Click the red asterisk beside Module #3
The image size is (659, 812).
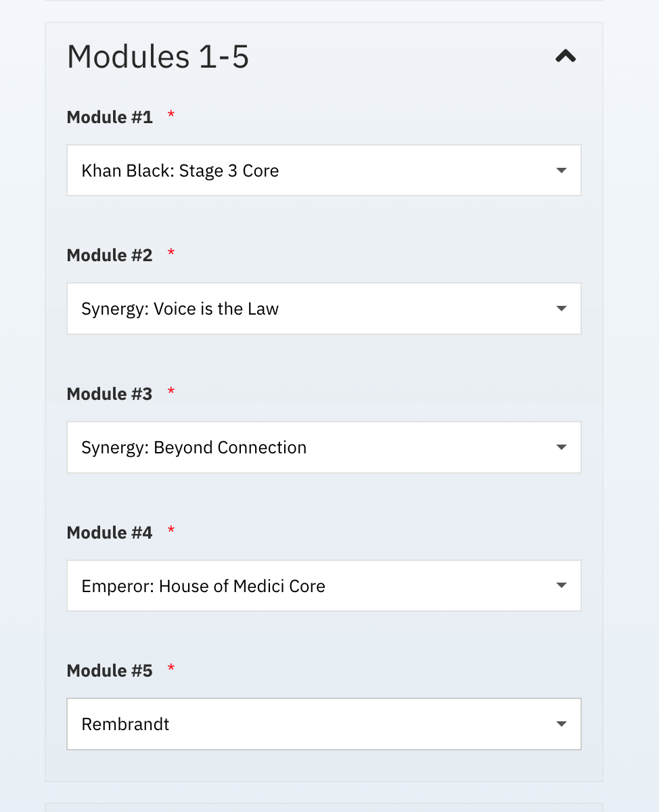point(171,391)
